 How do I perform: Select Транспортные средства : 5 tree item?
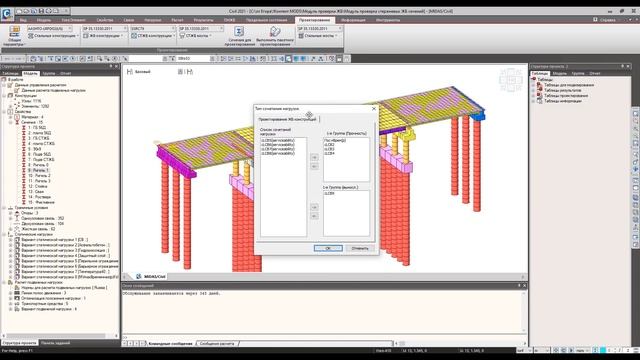pos(44,304)
